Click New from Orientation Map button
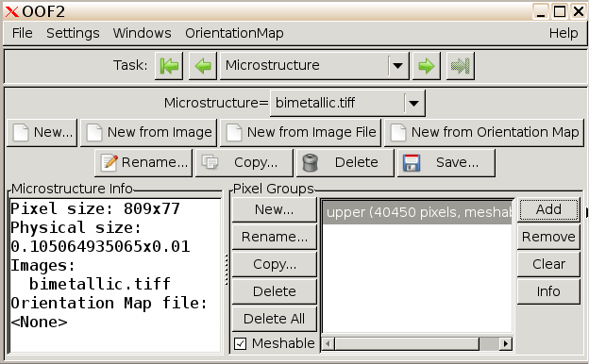The image size is (589, 364). click(x=484, y=132)
